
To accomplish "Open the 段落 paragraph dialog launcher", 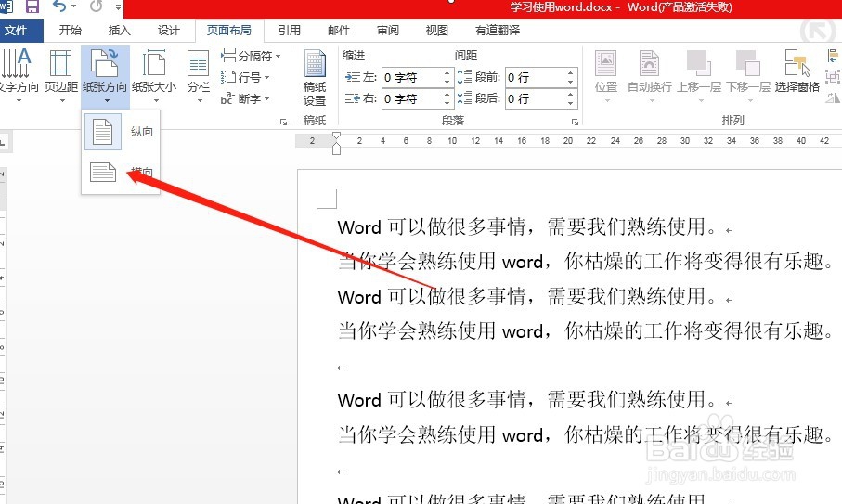I will 575,123.
